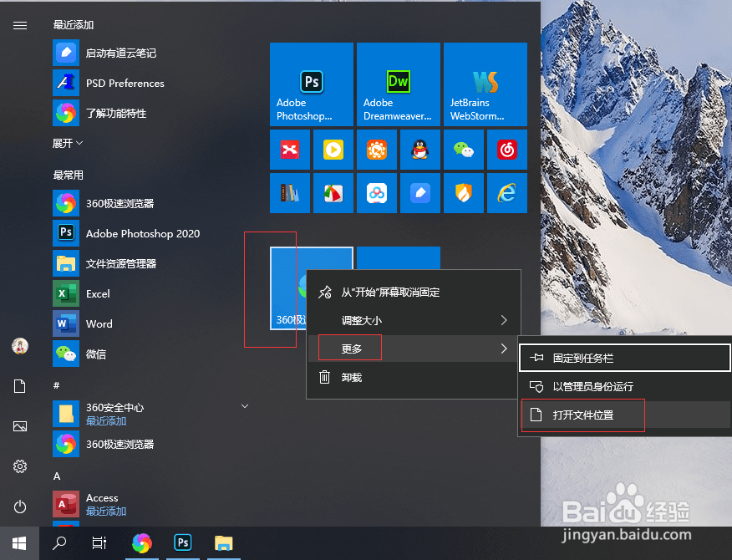The width and height of the screenshot is (732, 560).
Task: Switch to Photoshop on the taskbar
Action: pyautogui.click(x=183, y=543)
